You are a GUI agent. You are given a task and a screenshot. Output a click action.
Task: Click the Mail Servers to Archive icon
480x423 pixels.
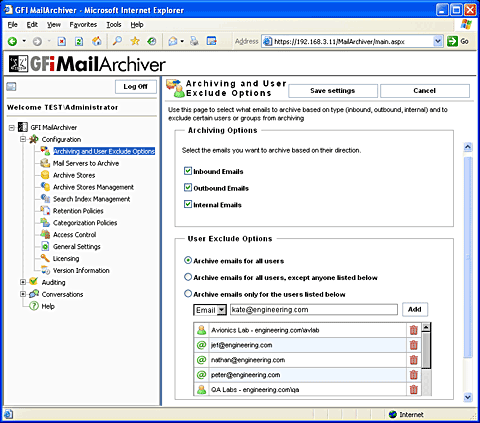click(x=45, y=163)
